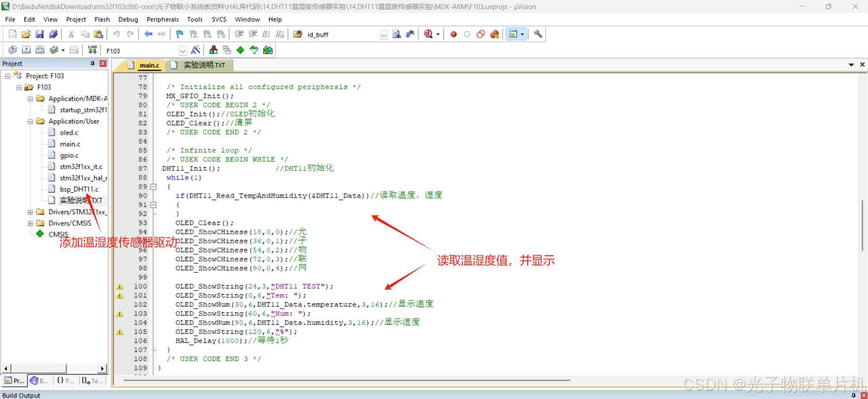Open the Debug menu

pyautogui.click(x=128, y=19)
